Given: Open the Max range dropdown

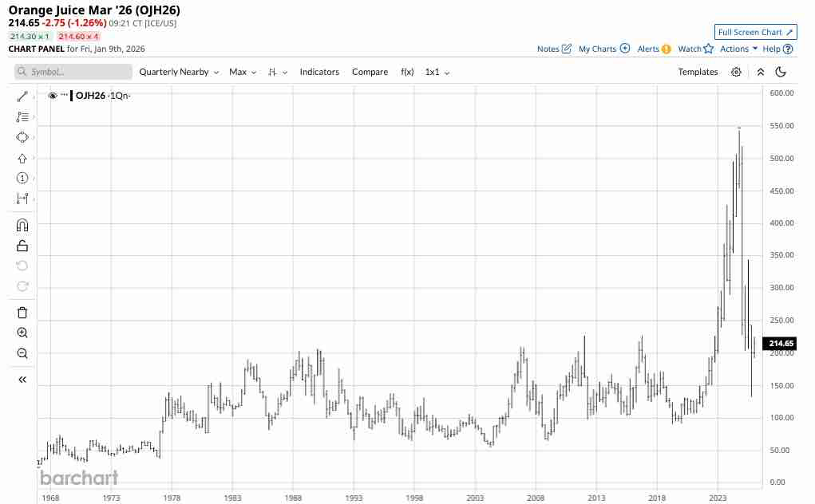Looking at the screenshot, I should (x=243, y=72).
